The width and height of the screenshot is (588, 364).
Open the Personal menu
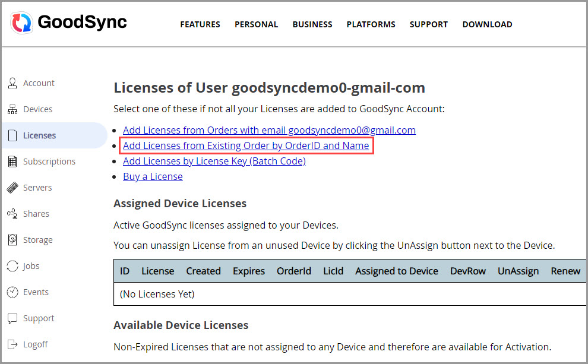tap(256, 24)
